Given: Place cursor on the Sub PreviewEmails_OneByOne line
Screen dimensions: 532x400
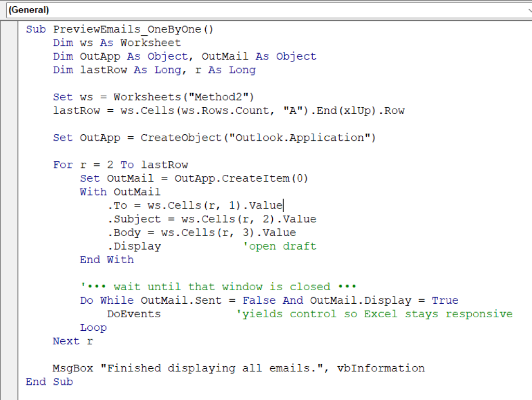Looking at the screenshot, I should [x=119, y=29].
